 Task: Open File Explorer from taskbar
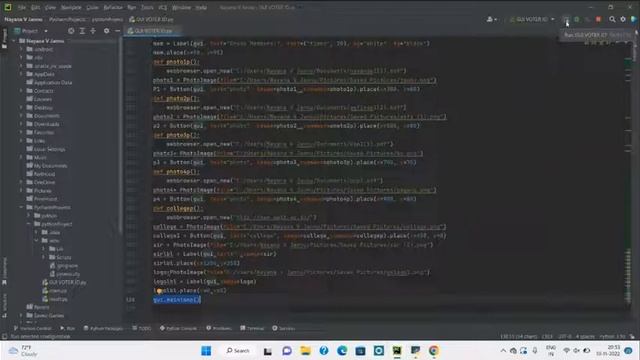pyautogui.click(x=305, y=351)
